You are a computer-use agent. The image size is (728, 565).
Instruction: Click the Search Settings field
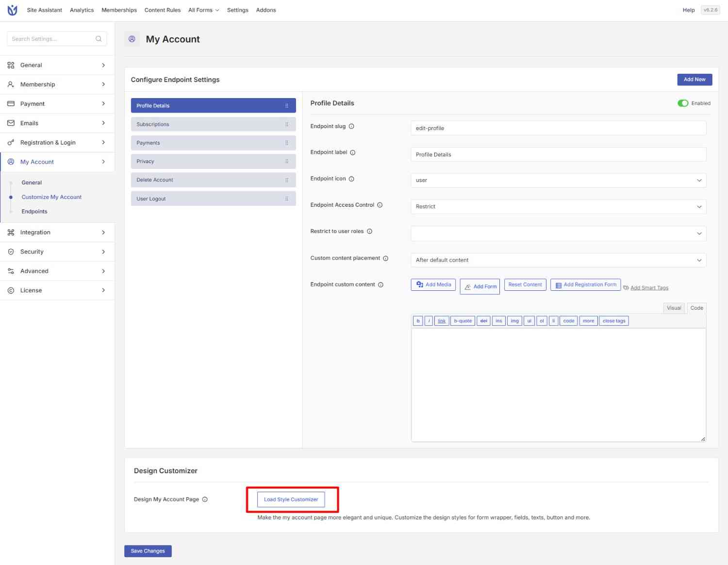[x=57, y=39]
